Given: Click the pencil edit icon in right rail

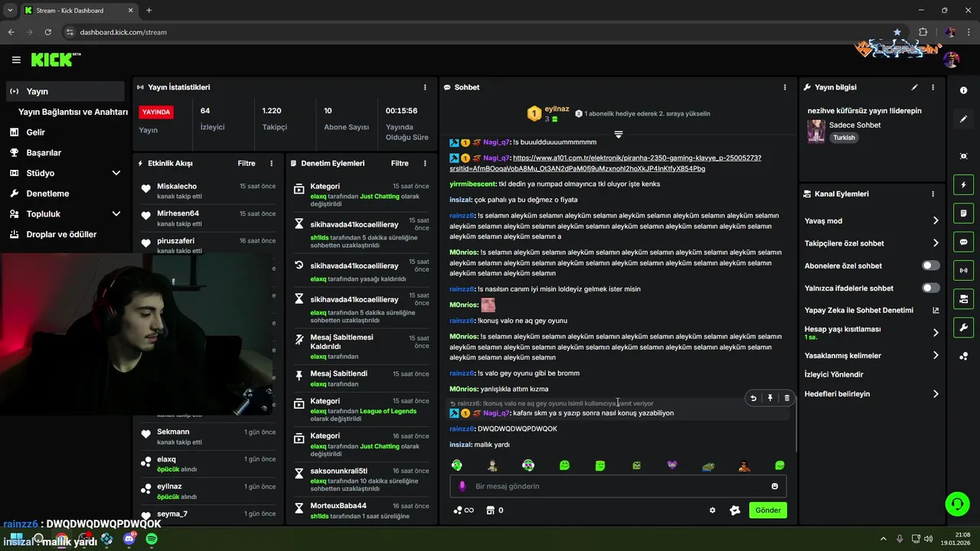Looking at the screenshot, I should click(x=963, y=119).
